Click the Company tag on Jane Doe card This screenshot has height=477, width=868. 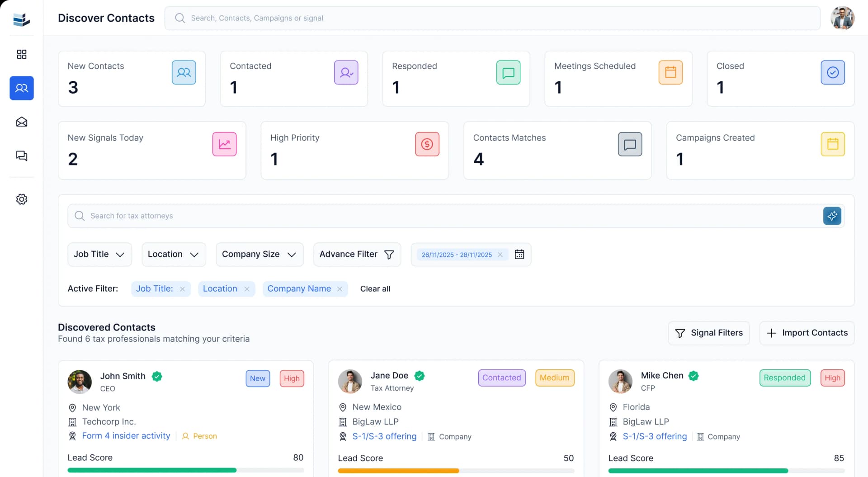click(449, 437)
